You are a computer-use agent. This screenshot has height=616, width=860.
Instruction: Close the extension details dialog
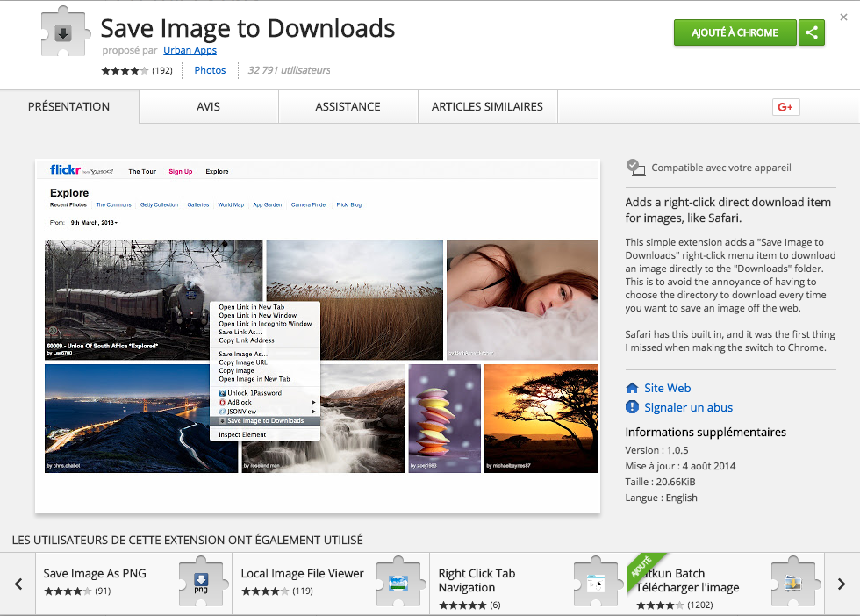[x=843, y=18]
